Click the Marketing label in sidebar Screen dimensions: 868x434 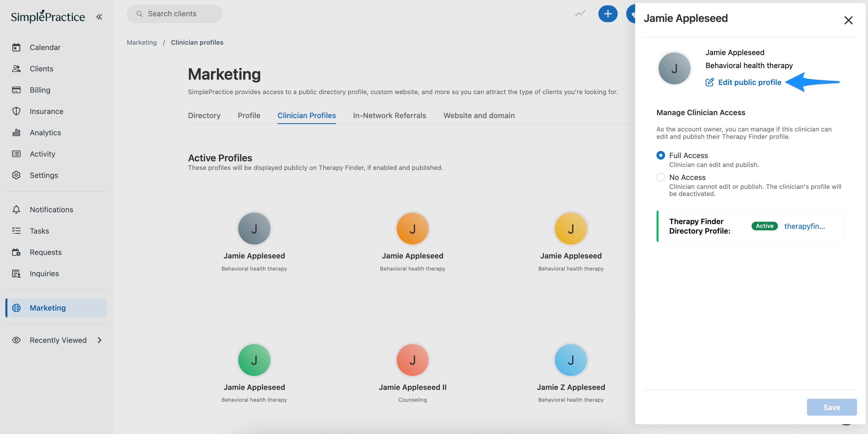(48, 308)
